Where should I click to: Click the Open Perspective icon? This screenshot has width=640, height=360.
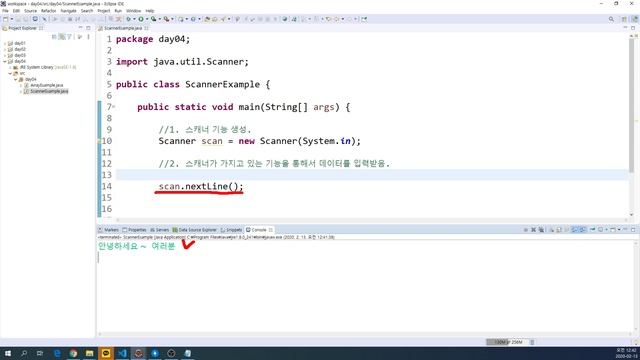point(624,19)
